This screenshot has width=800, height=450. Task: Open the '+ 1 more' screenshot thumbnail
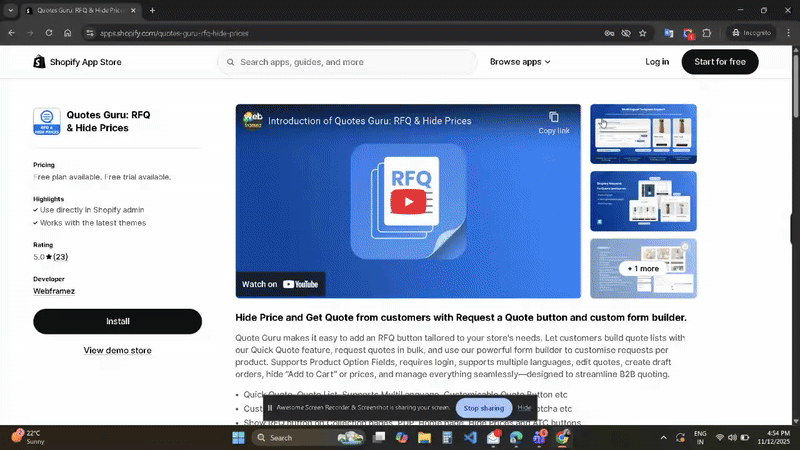[643, 268]
